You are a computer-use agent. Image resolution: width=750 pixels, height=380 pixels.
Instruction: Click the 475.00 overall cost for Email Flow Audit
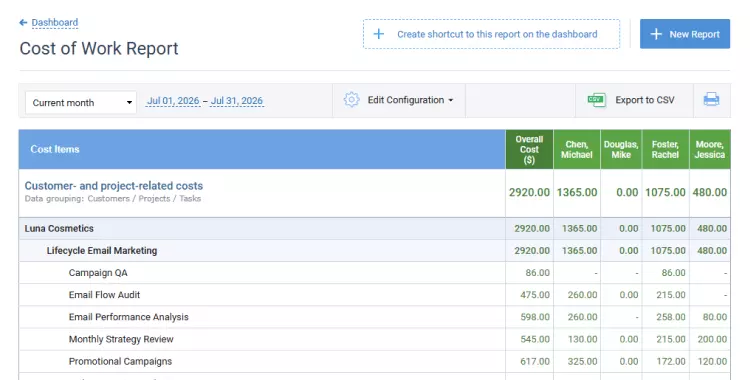tap(535, 295)
